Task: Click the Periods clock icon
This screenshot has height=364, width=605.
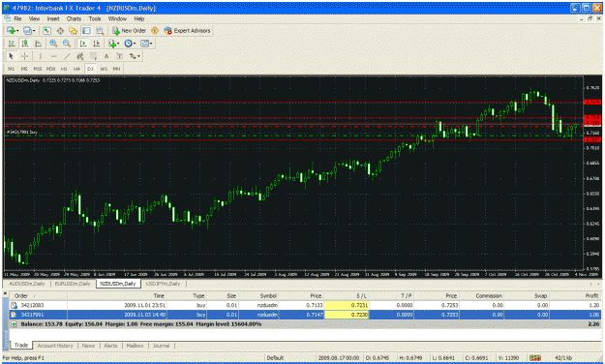Action: 128,44
